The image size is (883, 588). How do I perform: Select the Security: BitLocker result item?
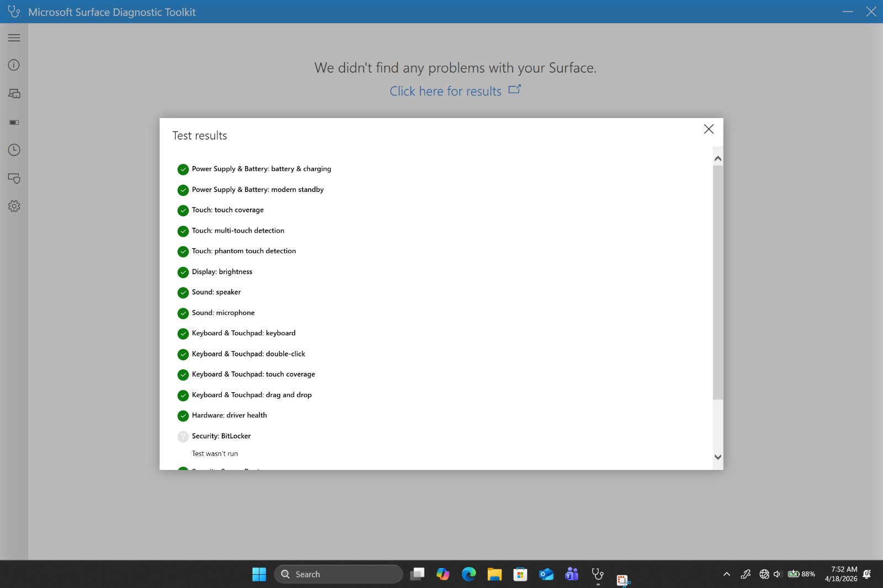click(221, 436)
